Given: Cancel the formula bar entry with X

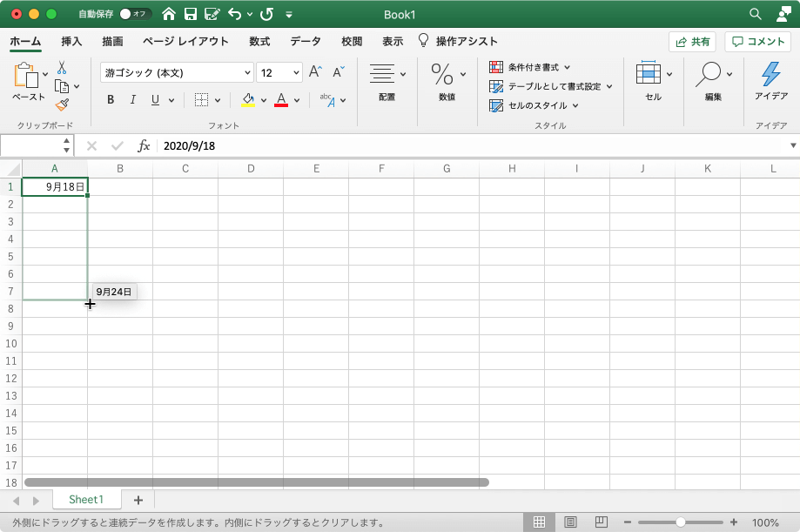Looking at the screenshot, I should [91, 146].
